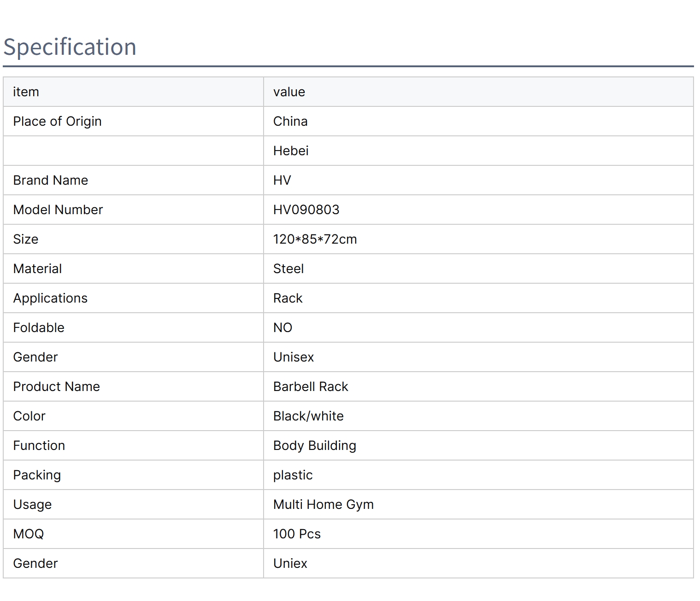Click the 'plastic' packing value

293,475
